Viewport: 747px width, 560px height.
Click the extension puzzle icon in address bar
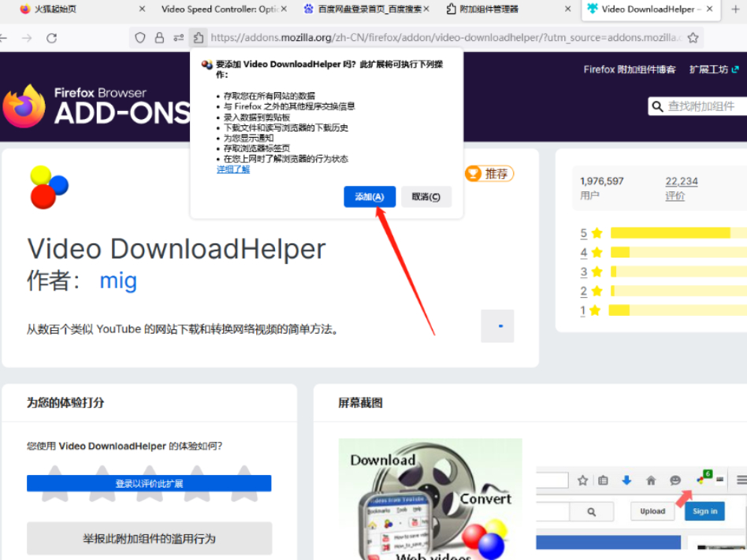199,38
